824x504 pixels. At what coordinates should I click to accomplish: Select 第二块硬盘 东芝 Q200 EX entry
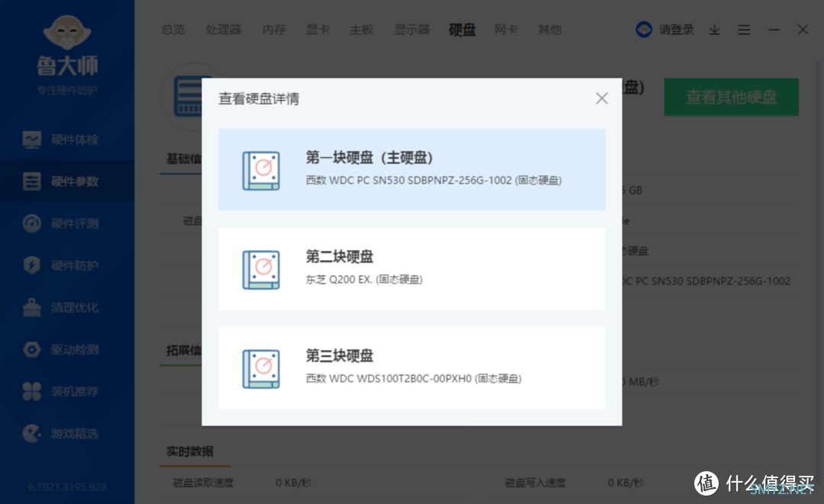(x=411, y=269)
